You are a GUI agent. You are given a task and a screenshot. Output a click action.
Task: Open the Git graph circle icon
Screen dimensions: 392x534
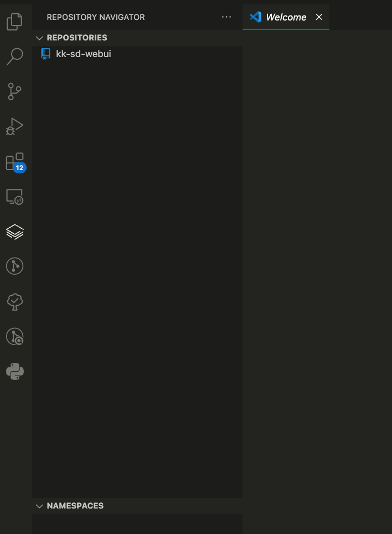pos(14,266)
